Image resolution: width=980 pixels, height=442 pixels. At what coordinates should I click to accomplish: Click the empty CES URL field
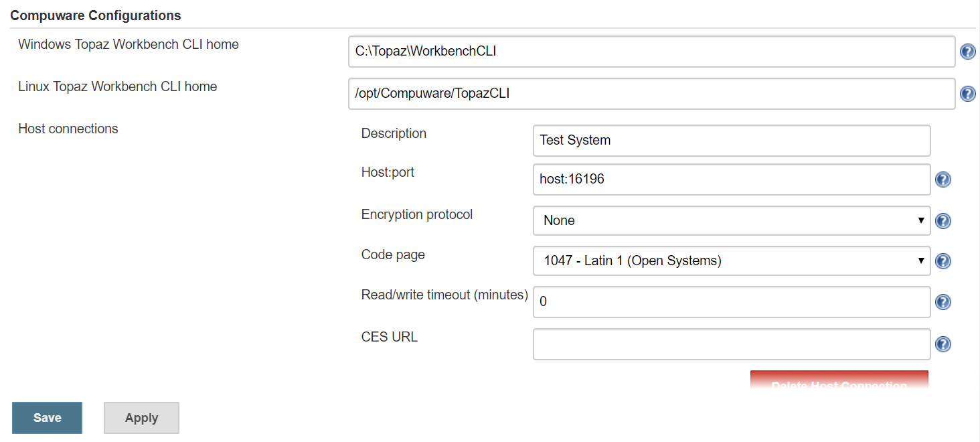tap(731, 344)
